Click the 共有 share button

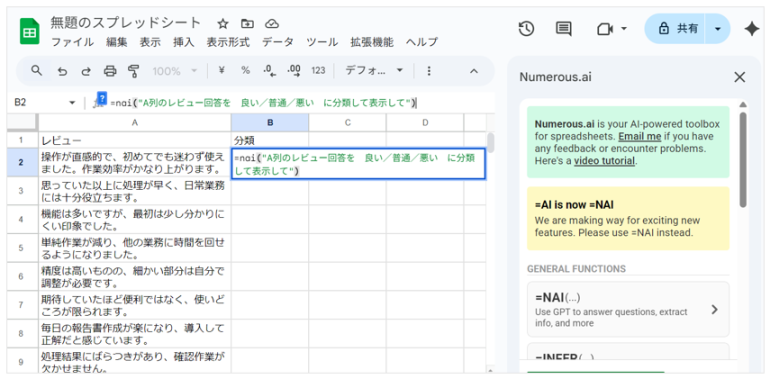(675, 29)
